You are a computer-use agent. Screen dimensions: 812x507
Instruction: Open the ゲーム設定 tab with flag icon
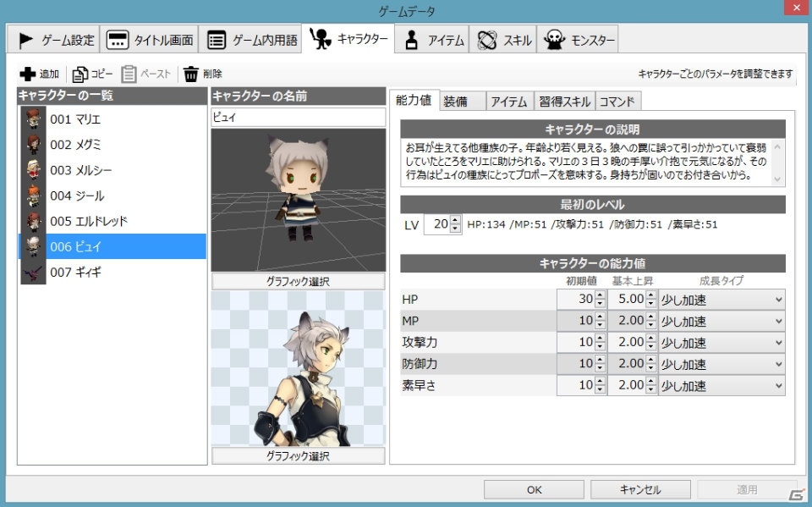tap(53, 40)
